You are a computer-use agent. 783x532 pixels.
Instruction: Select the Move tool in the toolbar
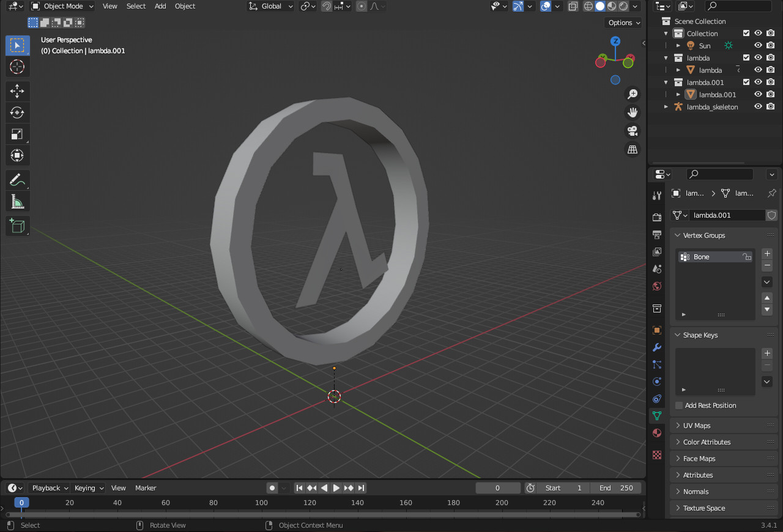point(17,91)
